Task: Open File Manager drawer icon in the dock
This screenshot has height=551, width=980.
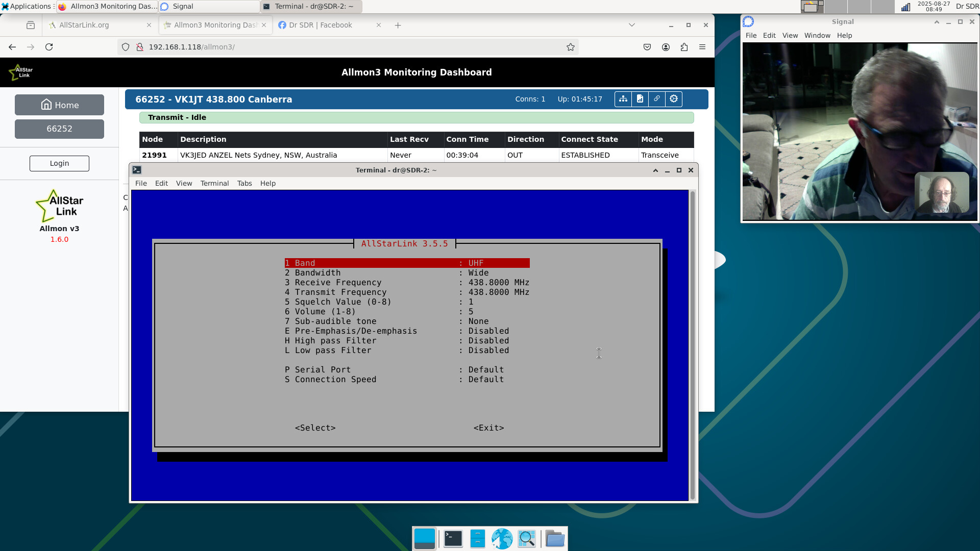Action: [x=477, y=538]
